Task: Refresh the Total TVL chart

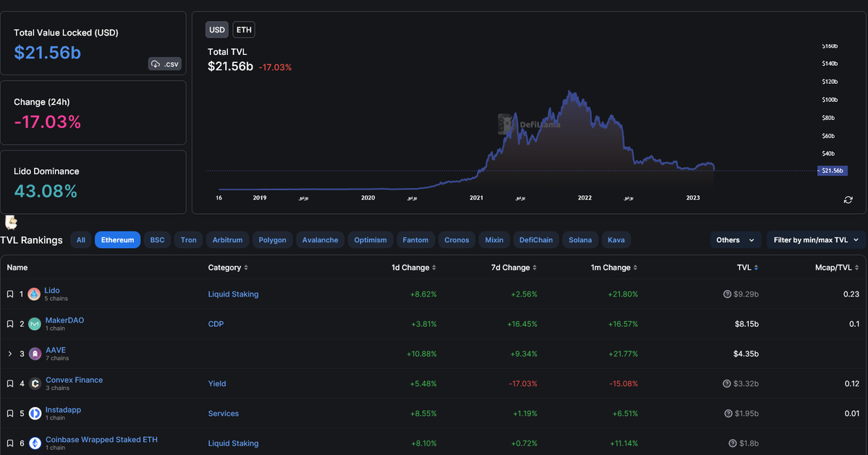Action: click(848, 200)
